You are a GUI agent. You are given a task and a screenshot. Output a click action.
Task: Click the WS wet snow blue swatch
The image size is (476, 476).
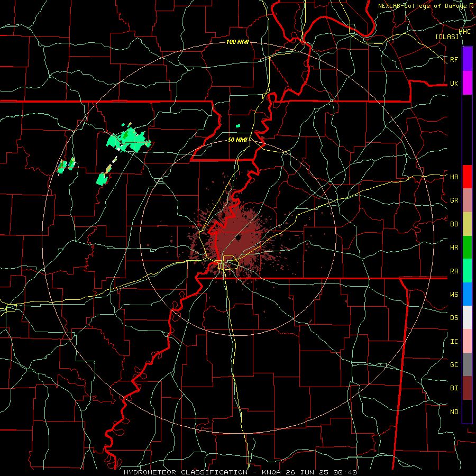[x=467, y=294]
